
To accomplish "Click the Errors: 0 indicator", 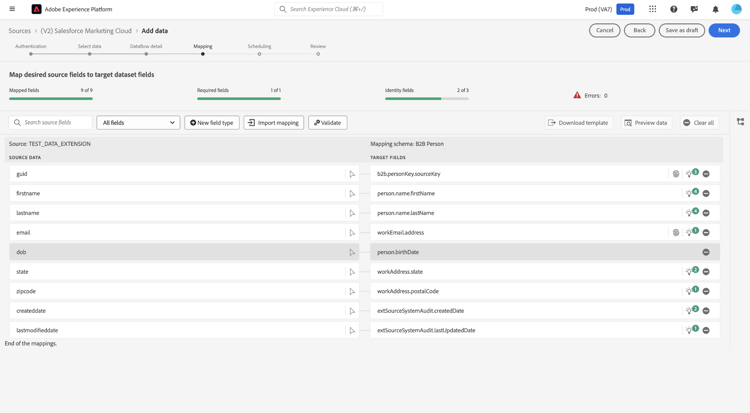I will click(590, 96).
